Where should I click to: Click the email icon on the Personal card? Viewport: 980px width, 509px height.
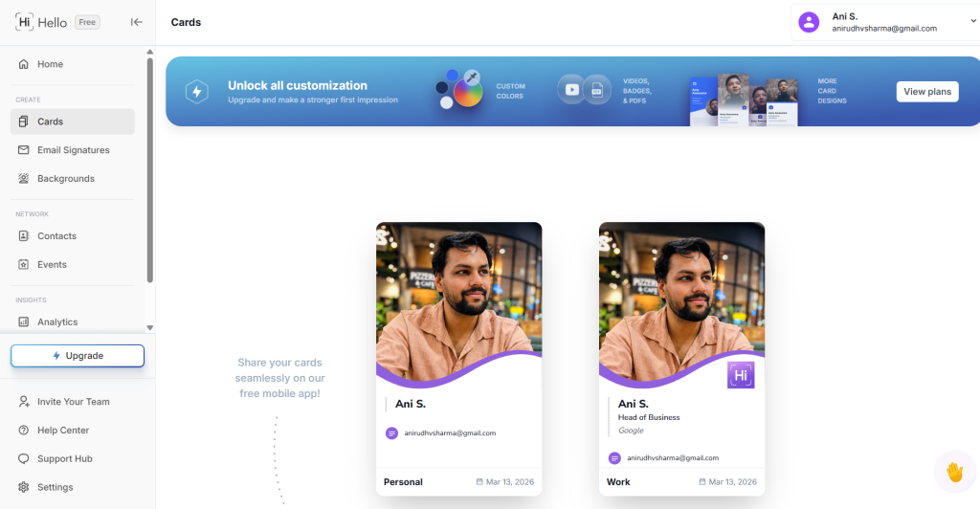click(391, 432)
